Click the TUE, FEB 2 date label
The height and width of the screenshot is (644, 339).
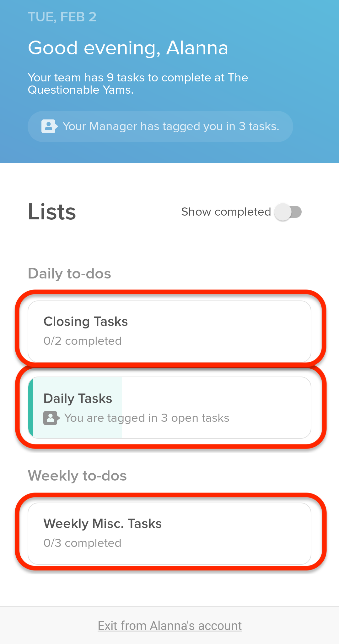pos(62,17)
